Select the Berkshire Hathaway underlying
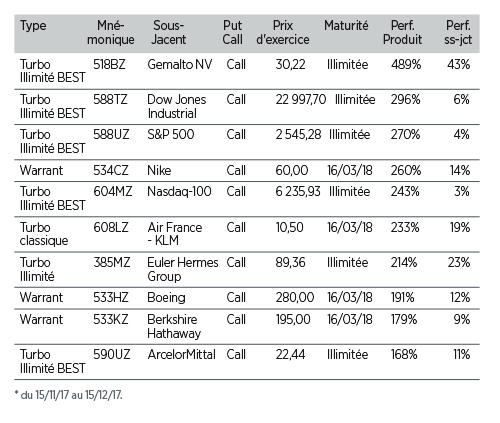The width and height of the screenshot is (500, 423). click(x=174, y=326)
